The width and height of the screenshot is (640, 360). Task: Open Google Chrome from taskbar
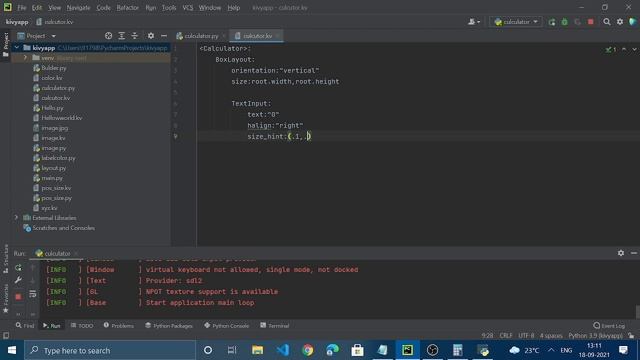coord(307,350)
